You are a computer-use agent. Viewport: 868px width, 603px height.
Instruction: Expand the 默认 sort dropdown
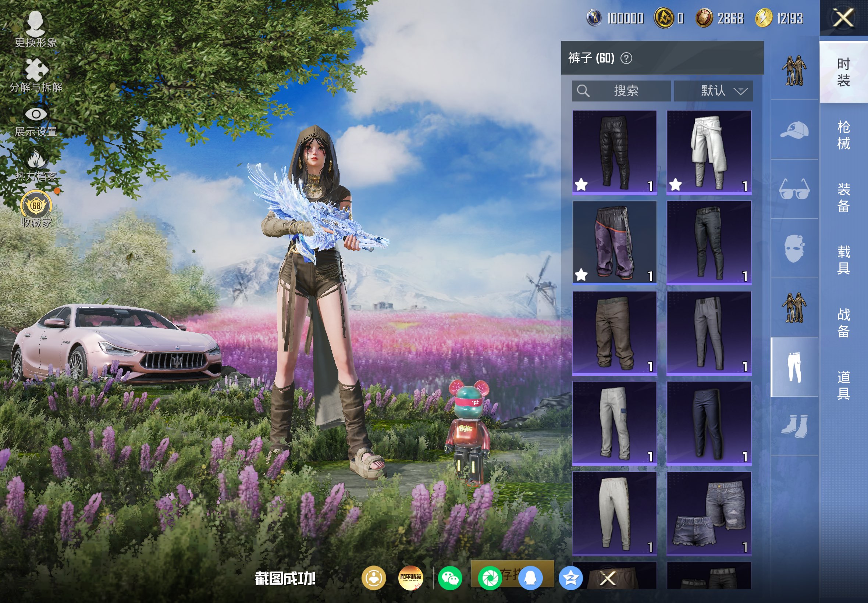(x=714, y=91)
